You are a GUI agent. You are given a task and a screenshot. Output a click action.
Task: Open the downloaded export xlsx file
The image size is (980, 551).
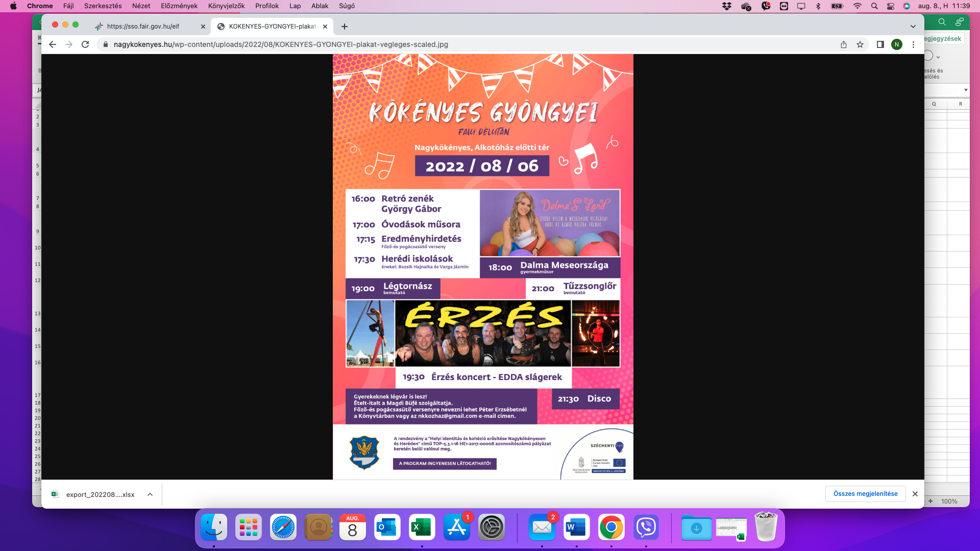[100, 494]
